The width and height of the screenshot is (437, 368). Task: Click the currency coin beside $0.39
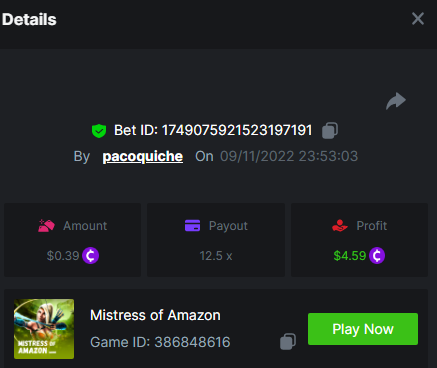click(x=90, y=256)
